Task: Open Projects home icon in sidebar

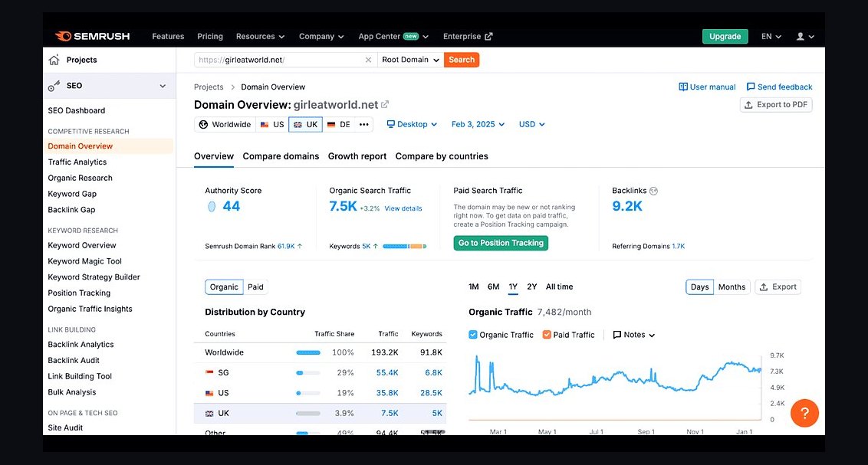Action: (54, 60)
